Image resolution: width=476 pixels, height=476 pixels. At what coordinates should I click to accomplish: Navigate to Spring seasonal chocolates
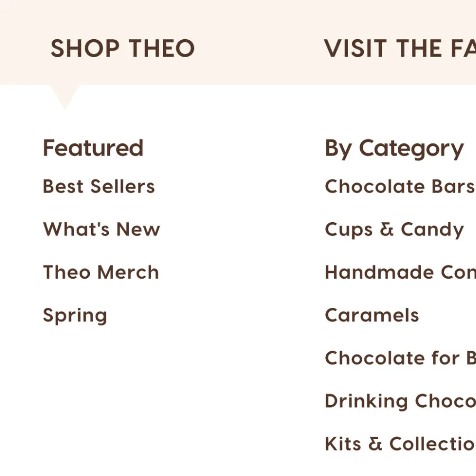tap(75, 315)
